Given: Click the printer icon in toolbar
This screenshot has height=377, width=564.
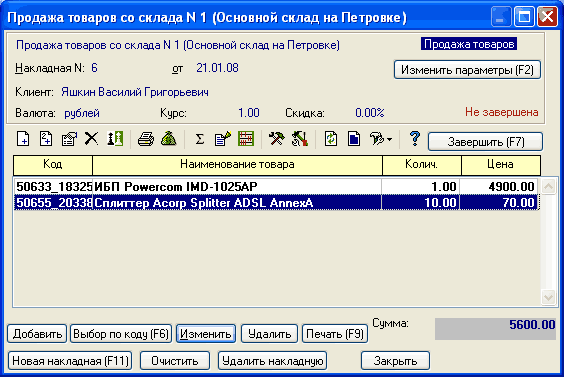Looking at the screenshot, I should 146,139.
